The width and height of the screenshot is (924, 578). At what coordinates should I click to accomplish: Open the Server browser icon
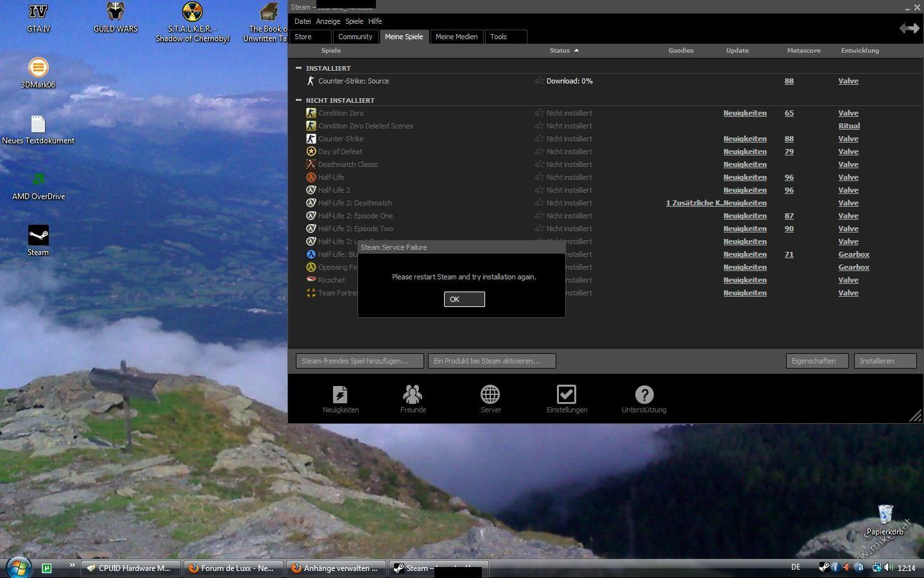coord(490,399)
